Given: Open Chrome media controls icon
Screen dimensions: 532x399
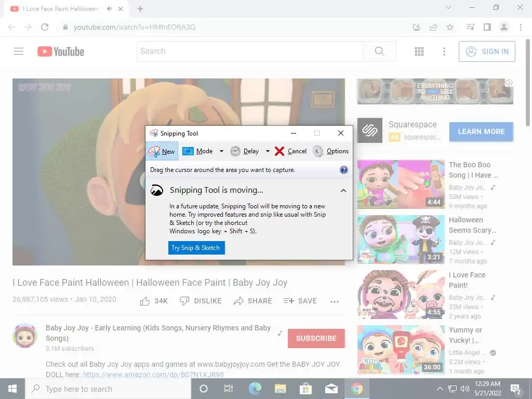Looking at the screenshot, I should click(470, 27).
